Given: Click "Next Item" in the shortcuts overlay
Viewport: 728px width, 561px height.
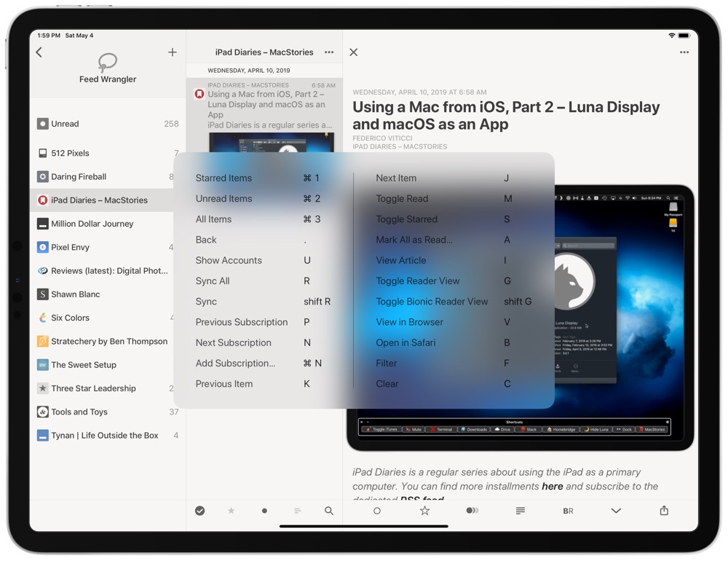Looking at the screenshot, I should point(396,178).
